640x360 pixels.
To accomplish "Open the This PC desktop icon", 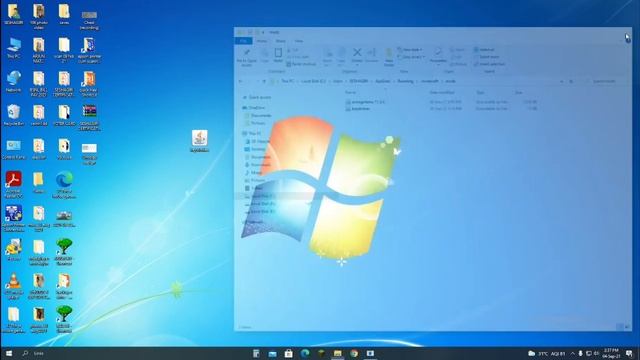I will click(x=13, y=48).
